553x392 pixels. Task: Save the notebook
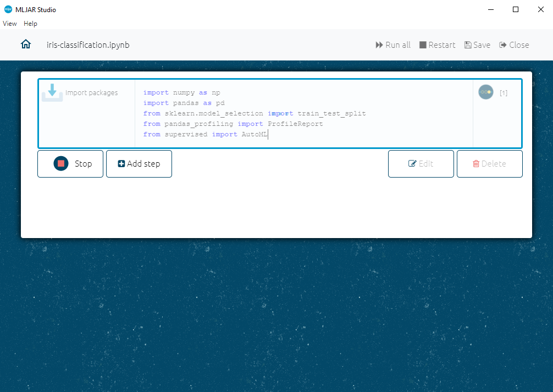(x=477, y=45)
